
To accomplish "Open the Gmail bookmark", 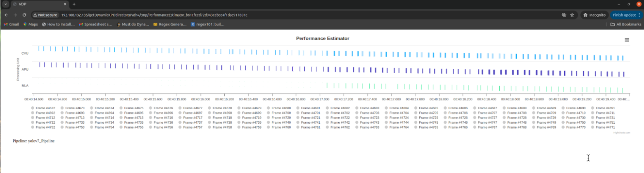I will tap(11, 24).
